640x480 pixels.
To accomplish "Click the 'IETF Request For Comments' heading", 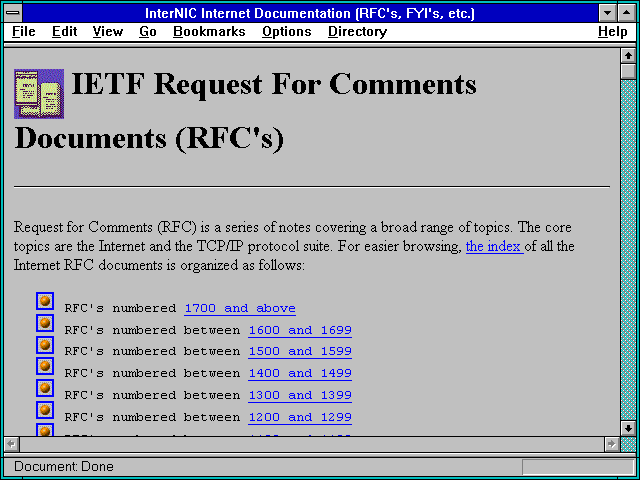I will pos(274,84).
